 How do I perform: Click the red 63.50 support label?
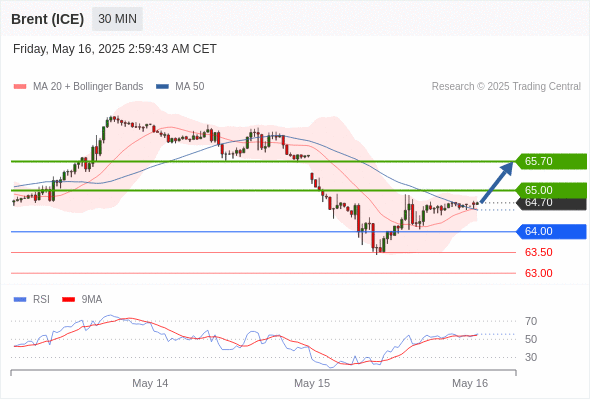pyautogui.click(x=538, y=252)
